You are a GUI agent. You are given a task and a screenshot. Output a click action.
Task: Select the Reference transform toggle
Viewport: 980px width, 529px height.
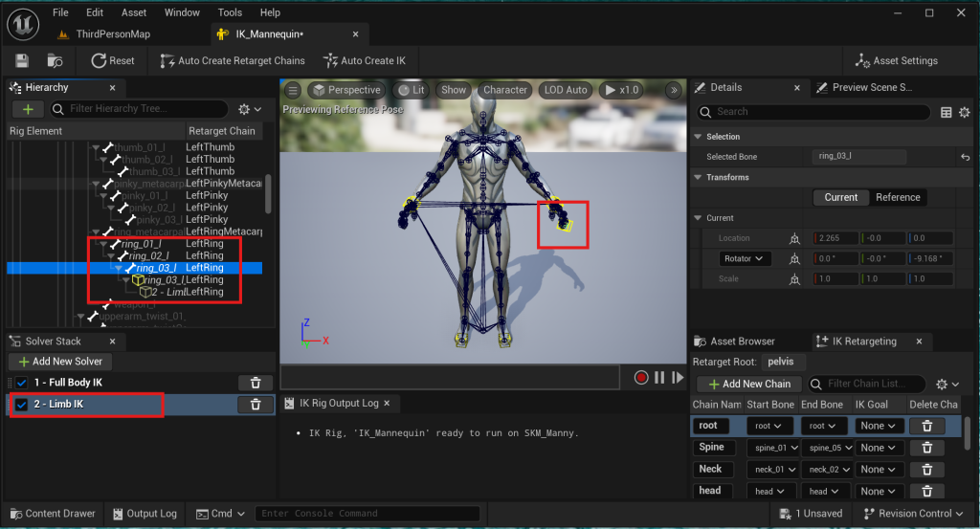(898, 197)
